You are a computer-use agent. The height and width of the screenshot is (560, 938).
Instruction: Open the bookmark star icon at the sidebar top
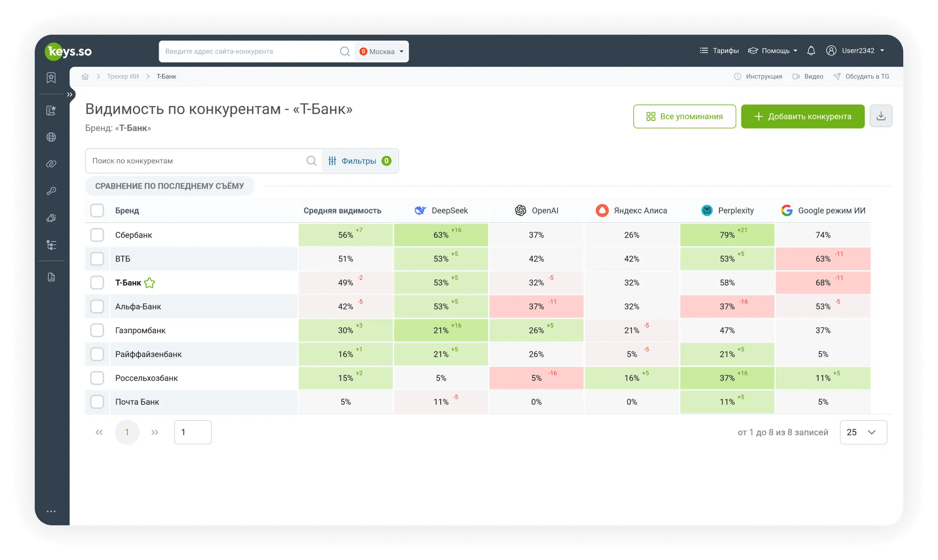(x=51, y=78)
